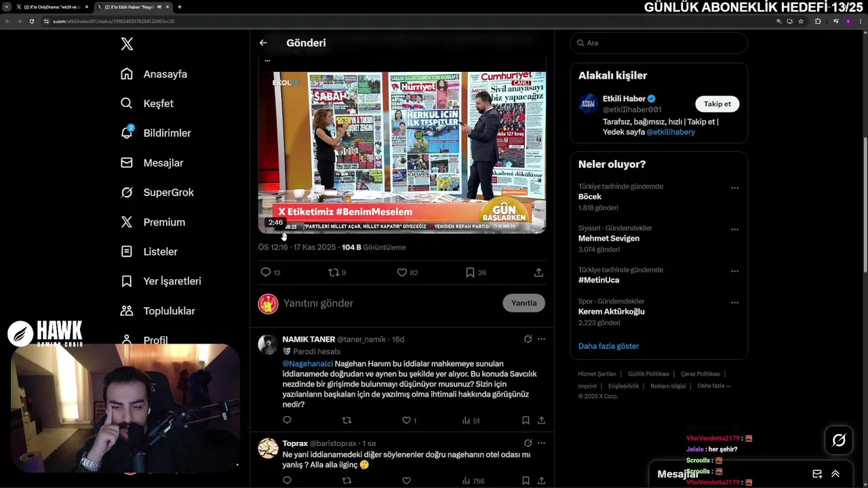Repost the main post (9 reposts)
868x488 pixels.
point(333,272)
